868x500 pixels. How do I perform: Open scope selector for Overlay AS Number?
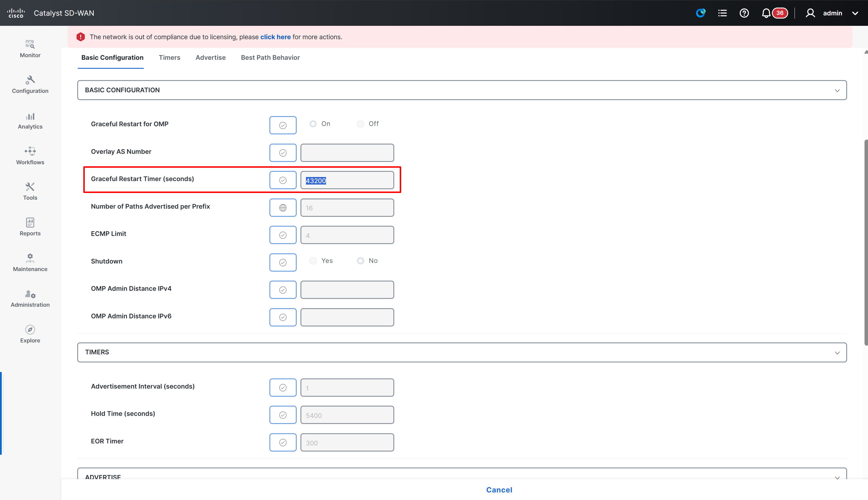pos(283,152)
